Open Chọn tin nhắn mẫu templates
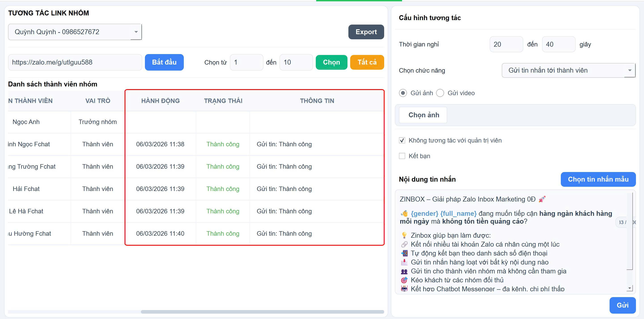Screen dimensions: 644x319 (x=598, y=179)
